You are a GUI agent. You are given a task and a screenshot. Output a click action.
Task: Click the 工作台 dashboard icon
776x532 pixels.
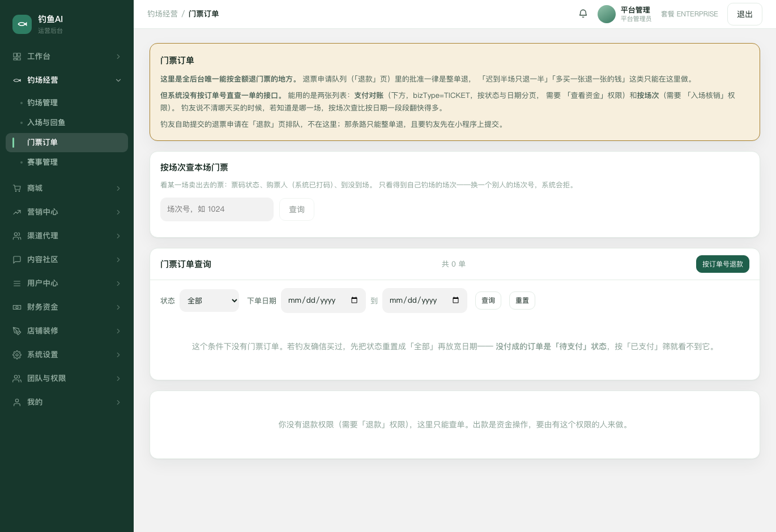coord(17,57)
